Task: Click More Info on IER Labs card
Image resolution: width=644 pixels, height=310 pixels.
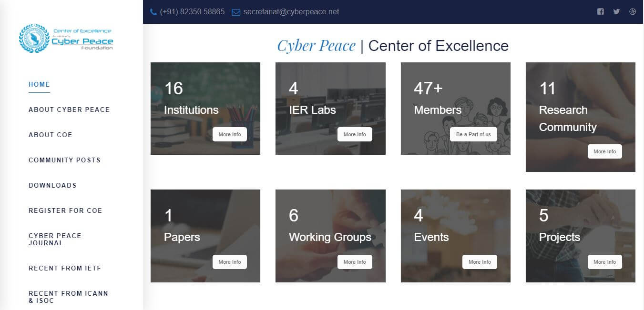Action: (x=355, y=134)
